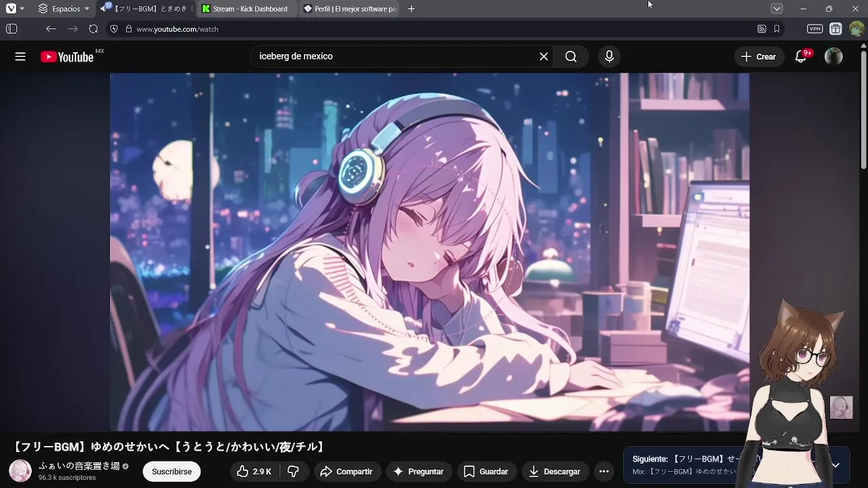
Task: Open the YouTube account avatar menu
Action: (x=833, y=57)
